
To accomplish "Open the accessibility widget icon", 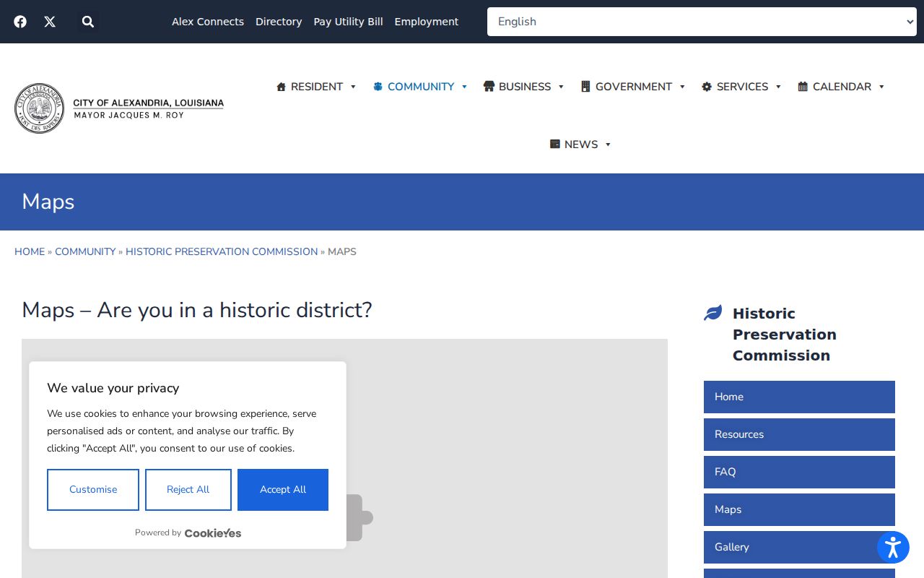I will [x=893, y=547].
